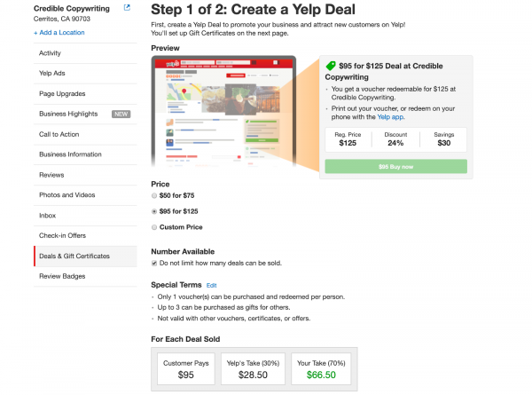Open the Inbox sidebar item
532x395 pixels.
[x=85, y=216]
